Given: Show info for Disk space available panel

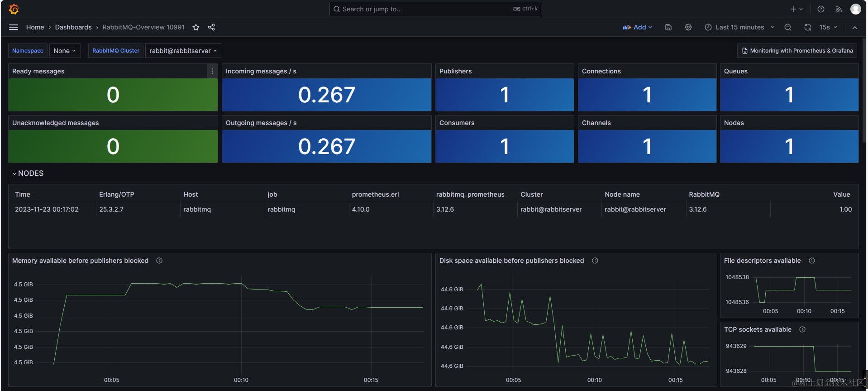Looking at the screenshot, I should [595, 261].
